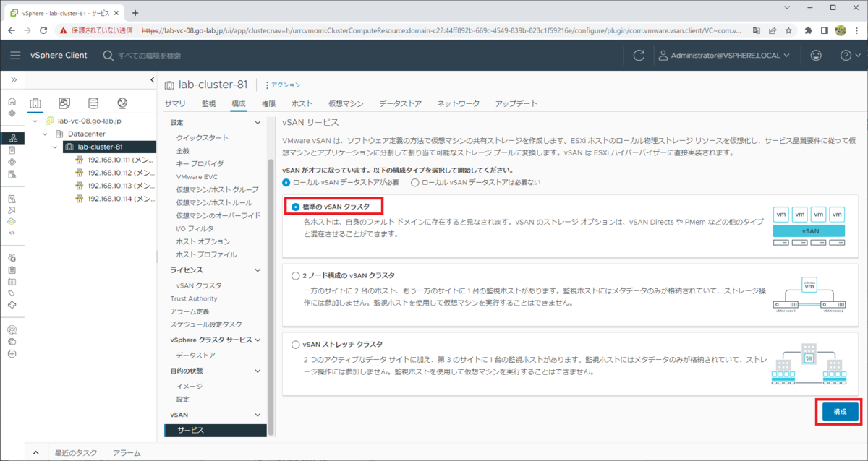This screenshot has height=461, width=868.
Task: Expand the bottom tasks panel chevron
Action: 35,453
